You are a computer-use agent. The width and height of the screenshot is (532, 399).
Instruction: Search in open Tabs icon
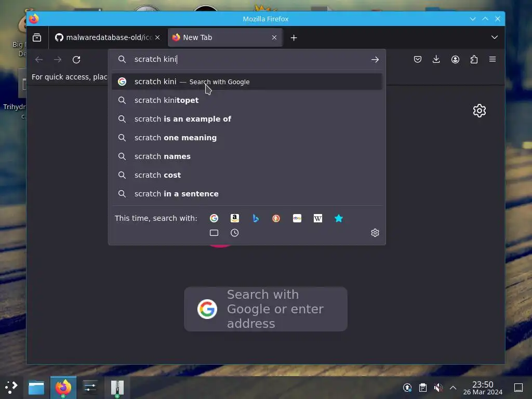coord(214,233)
